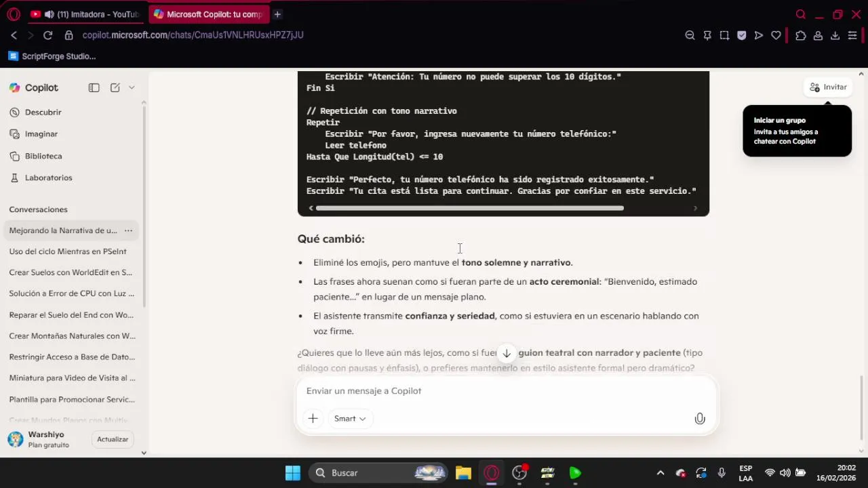Take a snapshot with the capture icon

point(724,35)
